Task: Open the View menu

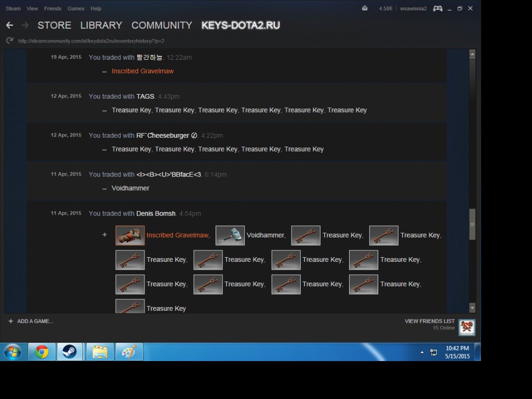Action: tap(32, 8)
